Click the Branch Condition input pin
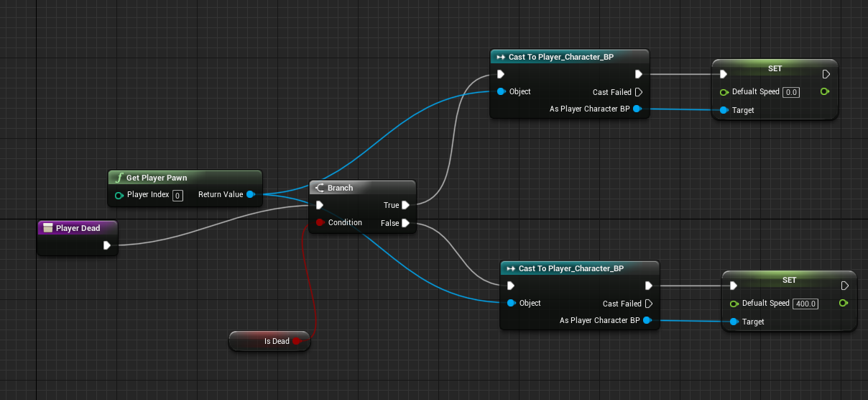Screen dimensions: 868x400 click(x=320, y=222)
